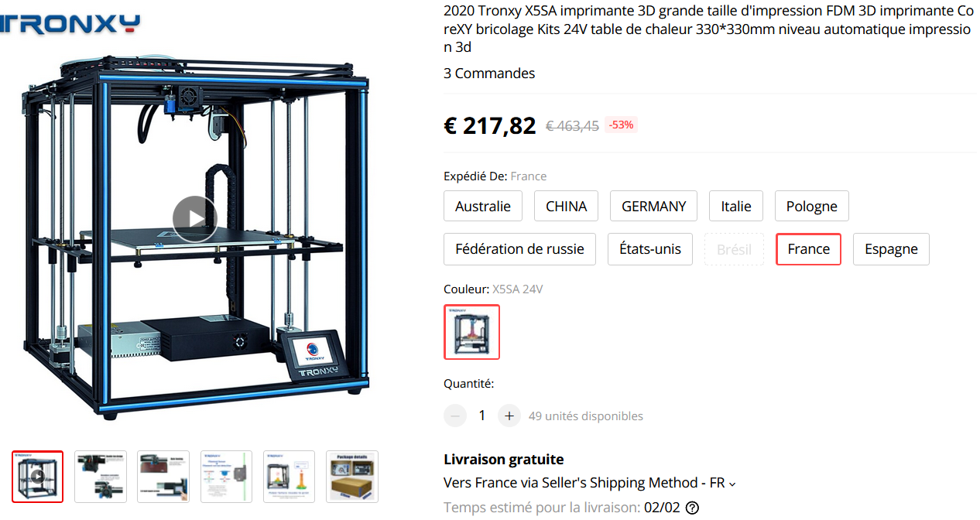
Task: Expand the Seller's Shipping Method dropdown
Action: 590,483
